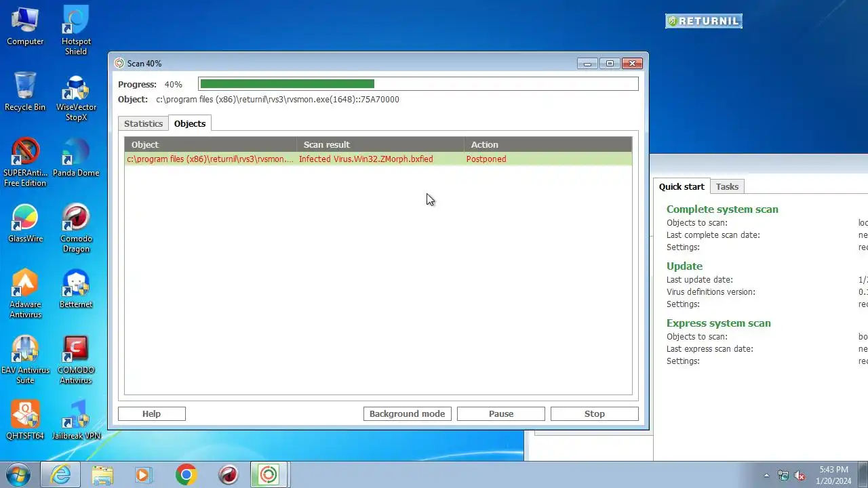Screen dimensions: 868x488
Task: Close the Scan 40% window
Action: [x=632, y=63]
